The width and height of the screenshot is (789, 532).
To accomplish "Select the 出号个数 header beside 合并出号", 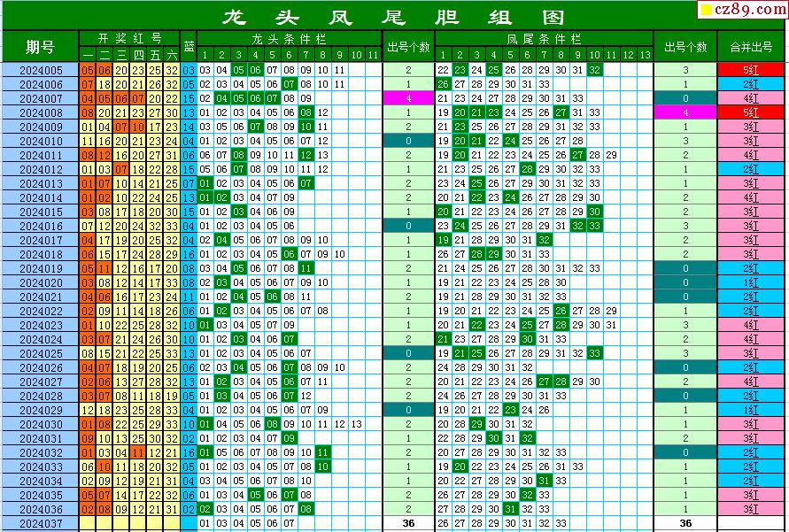I will [x=685, y=47].
